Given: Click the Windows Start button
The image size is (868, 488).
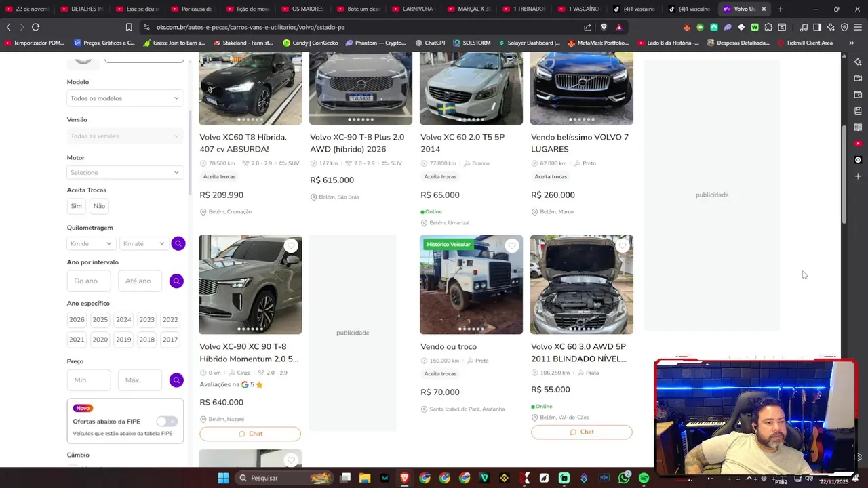Looking at the screenshot, I should click(223, 478).
